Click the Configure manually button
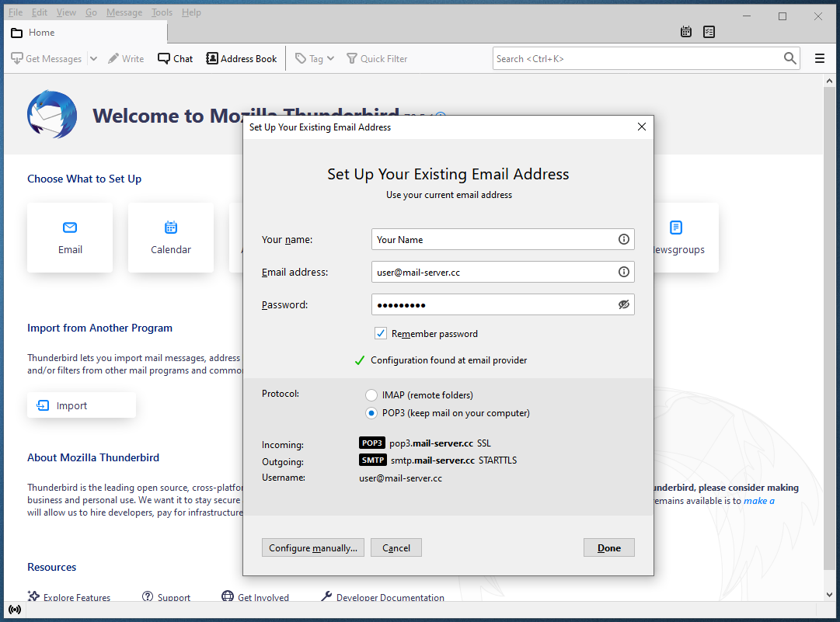The height and width of the screenshot is (622, 840). pyautogui.click(x=312, y=547)
